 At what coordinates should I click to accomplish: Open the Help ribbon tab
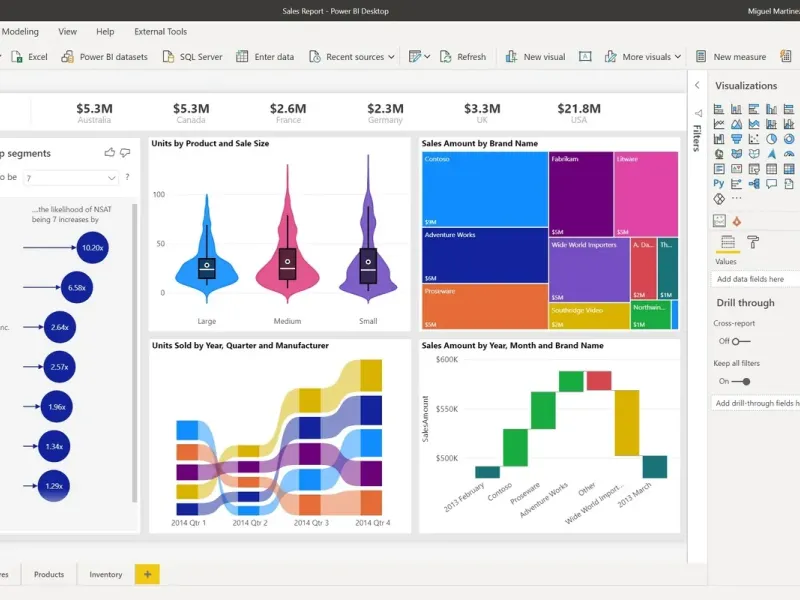[105, 32]
